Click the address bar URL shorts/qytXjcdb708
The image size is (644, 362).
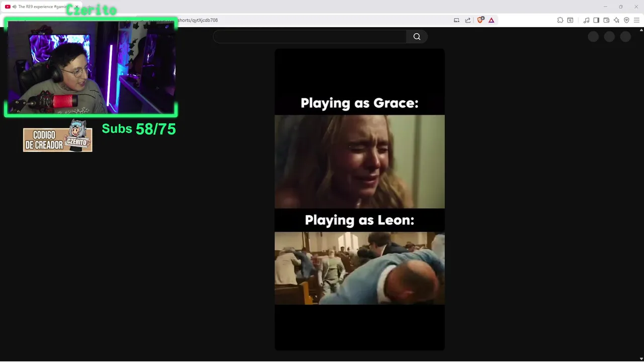[198, 20]
